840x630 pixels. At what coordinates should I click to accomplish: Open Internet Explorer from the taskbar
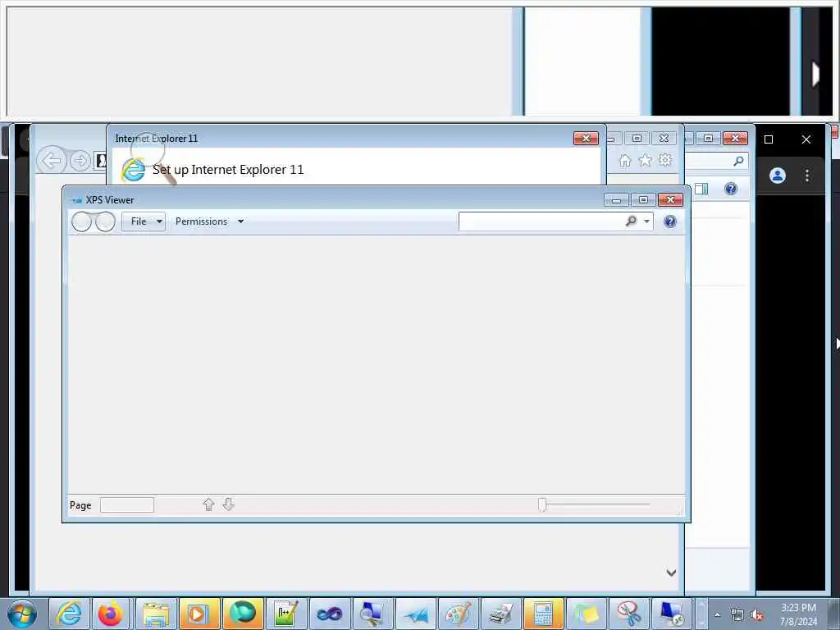coord(69,614)
